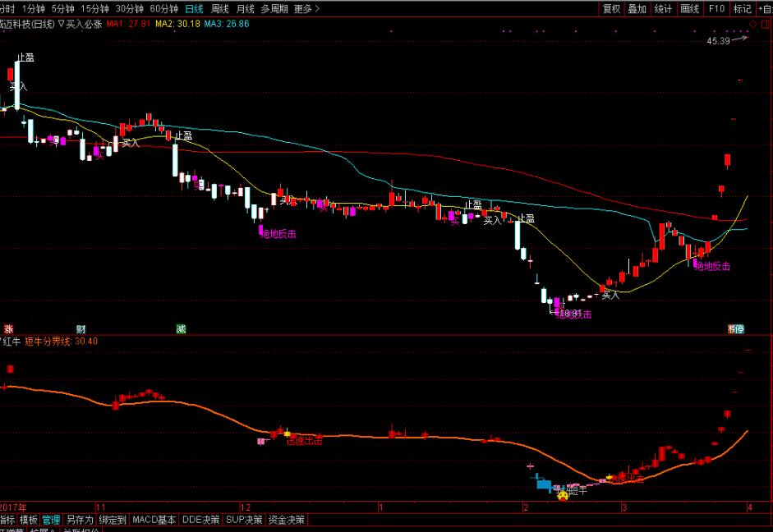773x532 pixels.
Task: Select the 月线 monthly chart tab
Action: click(x=245, y=8)
